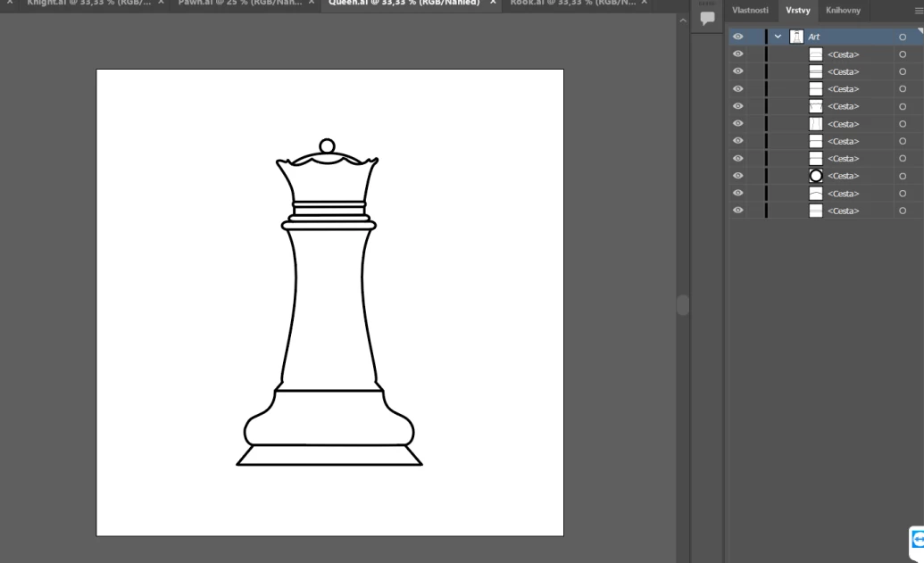
Task: Select the Queen.ai document tab
Action: [x=404, y=3]
